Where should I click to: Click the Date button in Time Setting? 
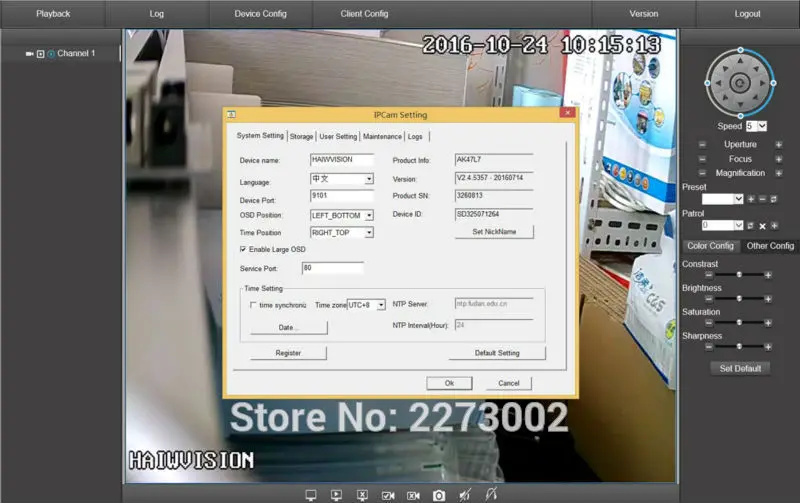[288, 328]
